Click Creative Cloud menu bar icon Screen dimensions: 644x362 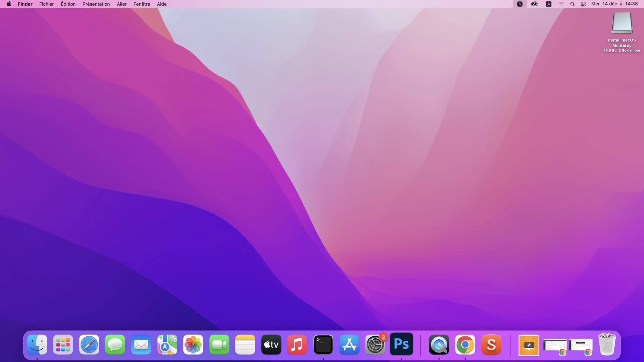[534, 4]
